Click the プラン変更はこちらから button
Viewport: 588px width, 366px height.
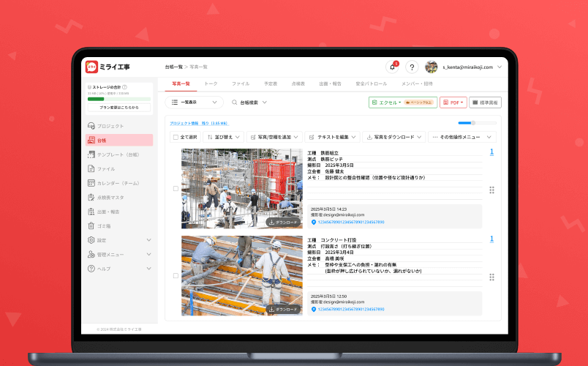tap(118, 107)
